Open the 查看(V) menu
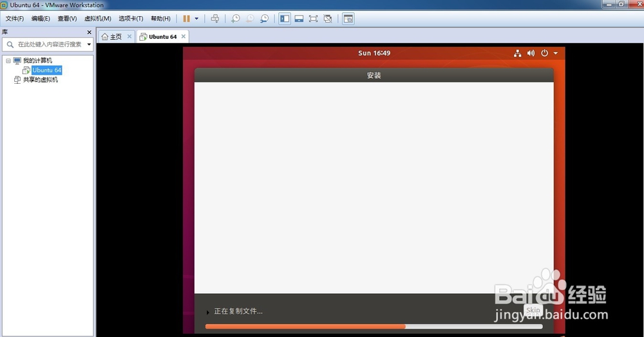 (67, 19)
